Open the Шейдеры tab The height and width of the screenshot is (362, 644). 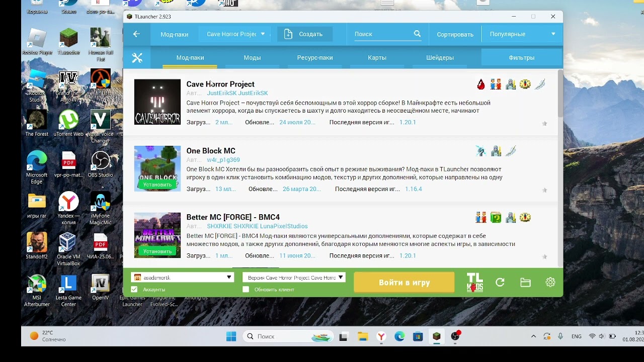(440, 58)
